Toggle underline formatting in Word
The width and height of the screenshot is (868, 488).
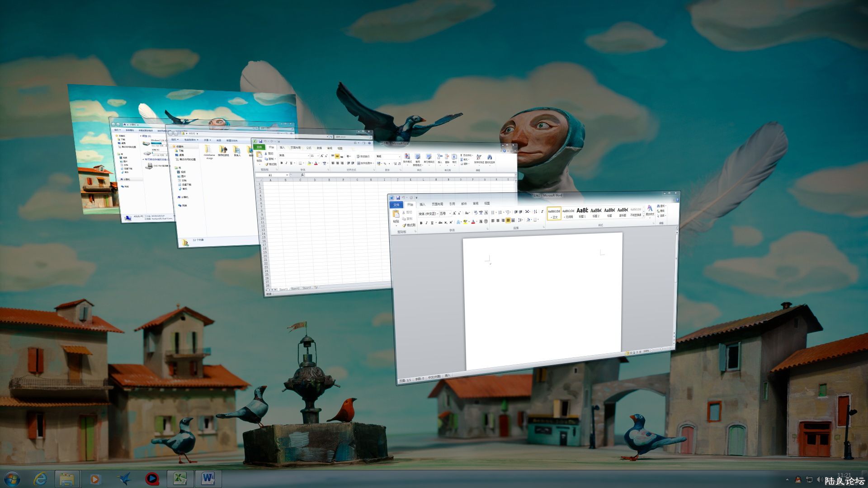[x=432, y=223]
